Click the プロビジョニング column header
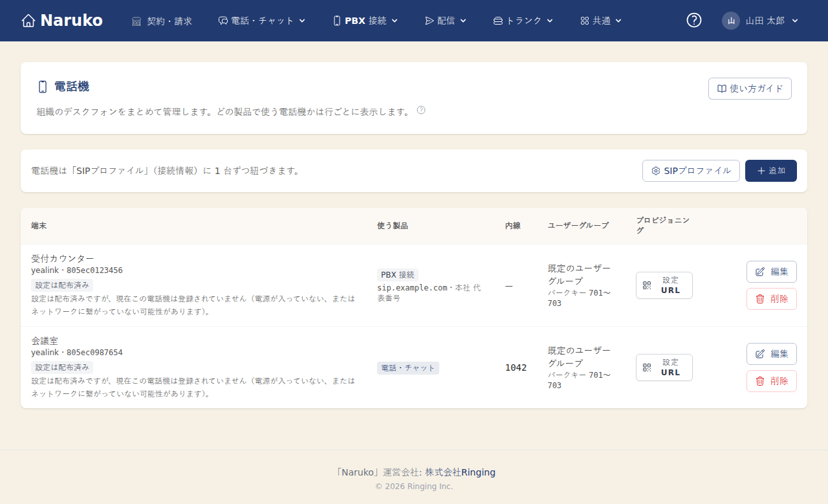828x504 pixels. 662,225
